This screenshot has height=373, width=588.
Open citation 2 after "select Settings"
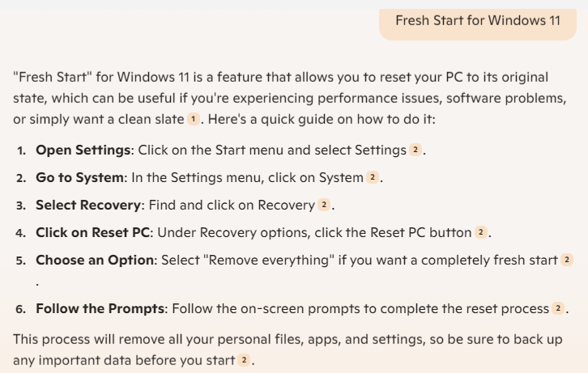pos(415,150)
